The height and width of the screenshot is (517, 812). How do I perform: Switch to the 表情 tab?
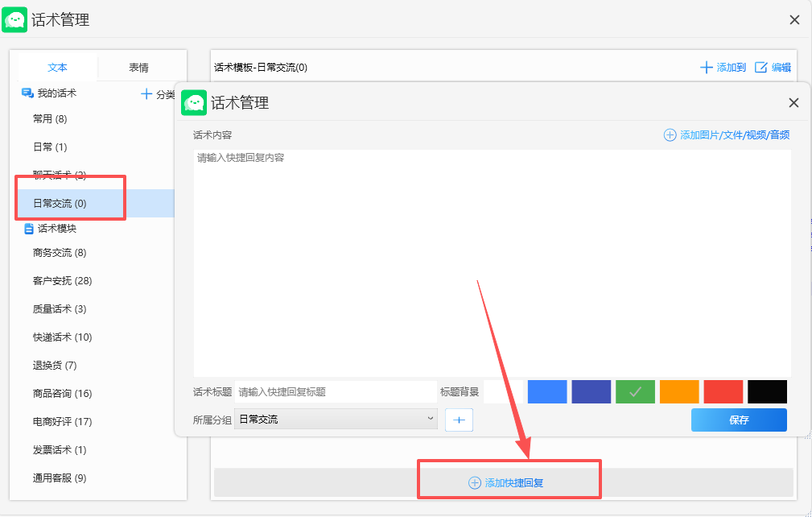(138, 66)
